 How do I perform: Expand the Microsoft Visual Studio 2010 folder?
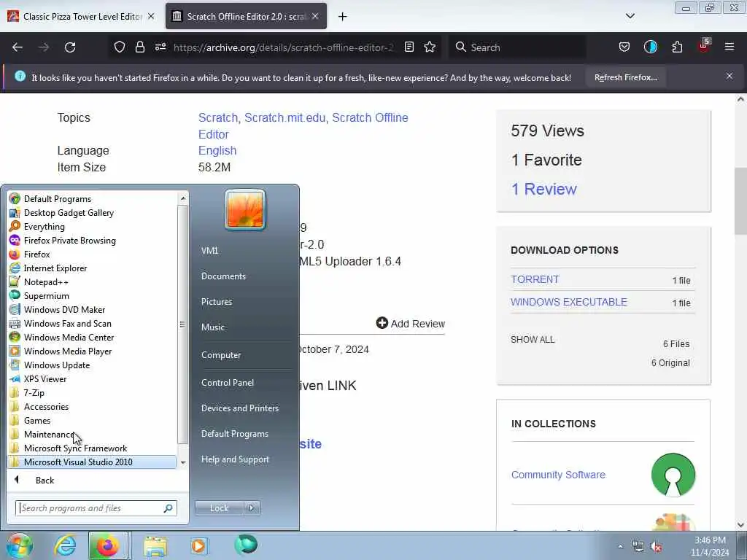coord(93,462)
